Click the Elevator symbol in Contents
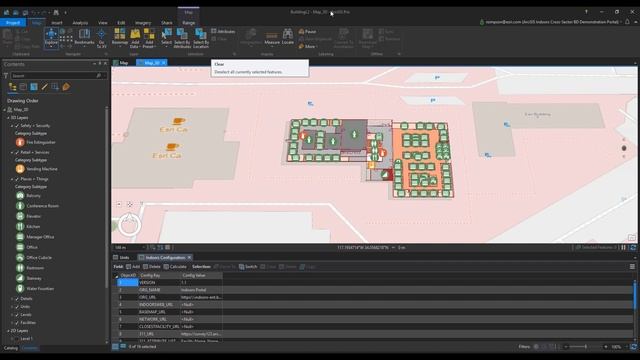The width and height of the screenshot is (640, 360). tap(20, 216)
